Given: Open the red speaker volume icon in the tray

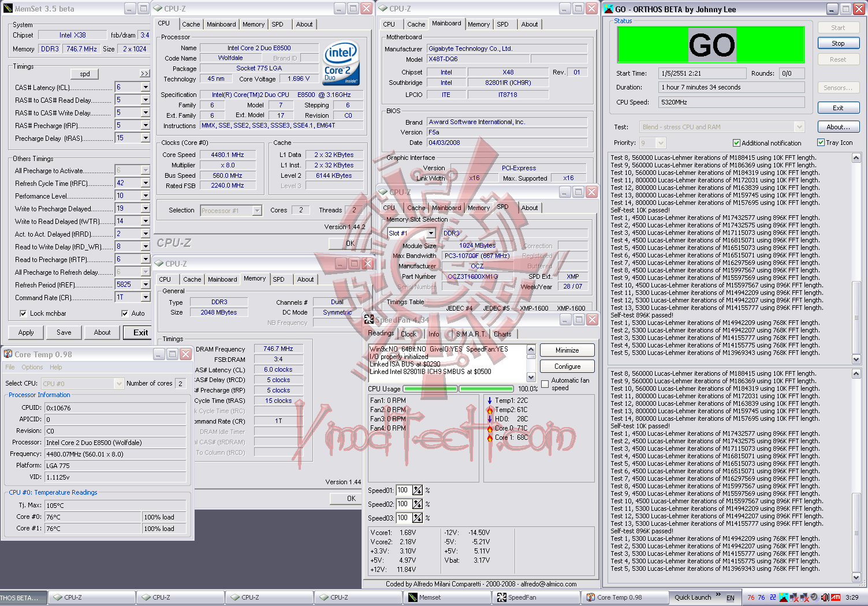Looking at the screenshot, I should (x=825, y=597).
